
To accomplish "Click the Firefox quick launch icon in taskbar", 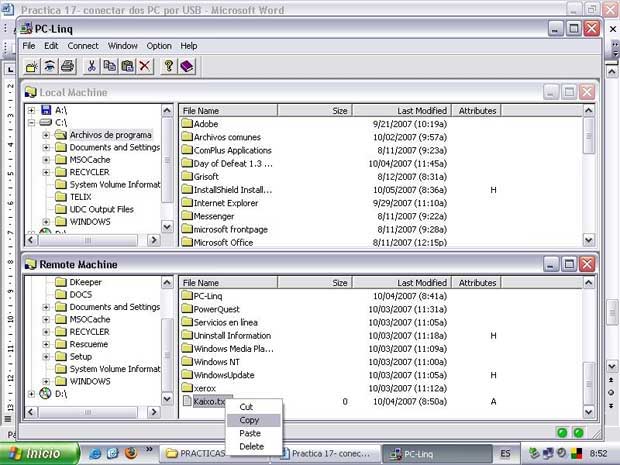I will pos(130,453).
